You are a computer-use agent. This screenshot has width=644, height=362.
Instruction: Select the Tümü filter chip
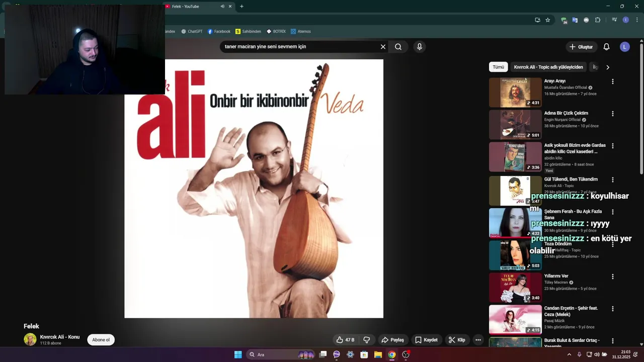point(498,67)
